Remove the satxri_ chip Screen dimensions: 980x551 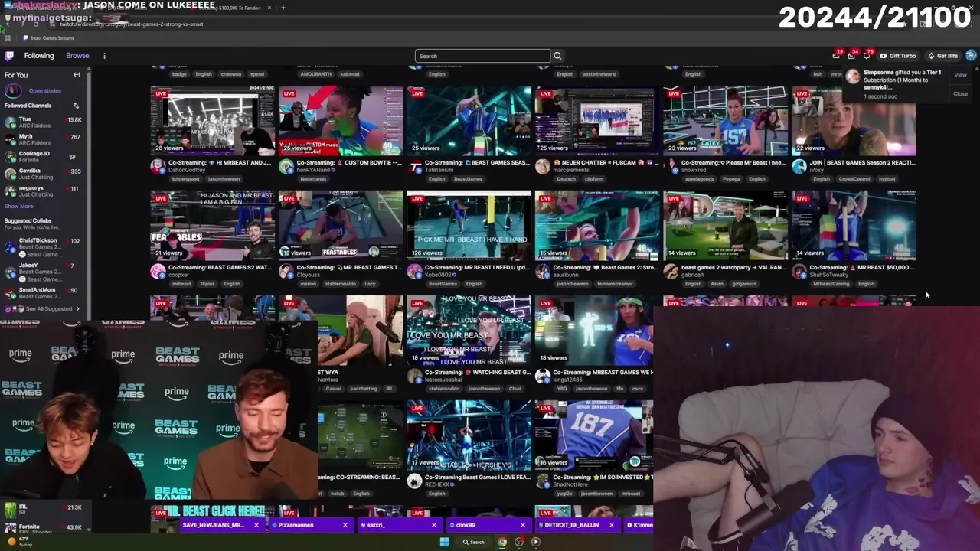coord(434,525)
